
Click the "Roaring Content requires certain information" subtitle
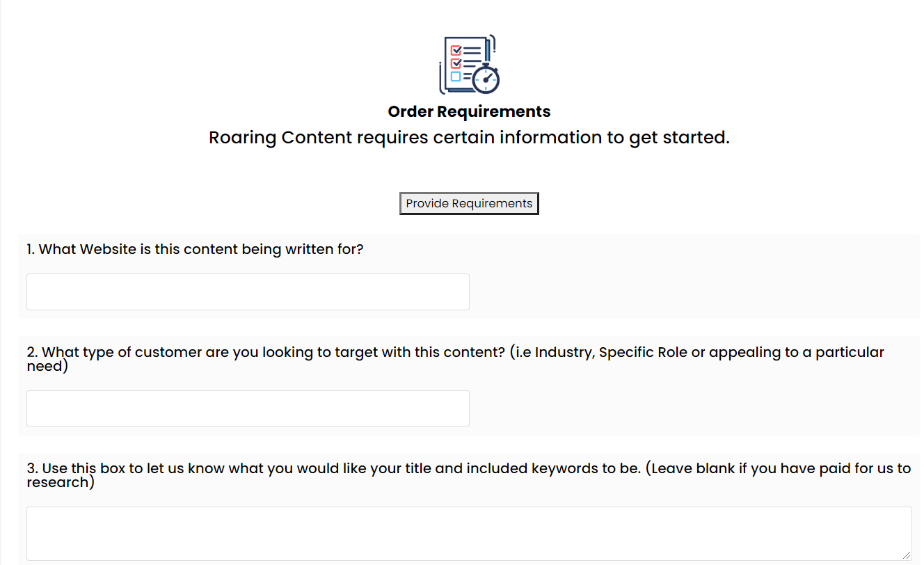coord(469,138)
